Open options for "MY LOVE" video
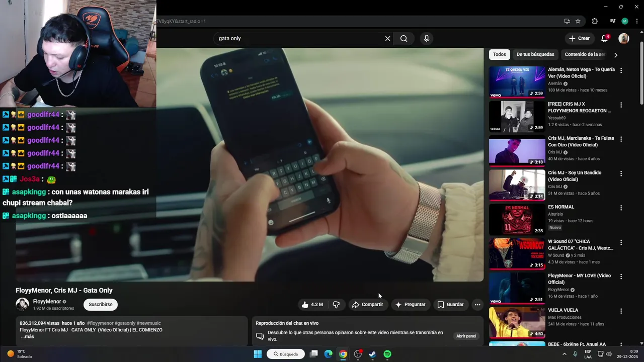This screenshot has height=362, width=644. pos(621,277)
